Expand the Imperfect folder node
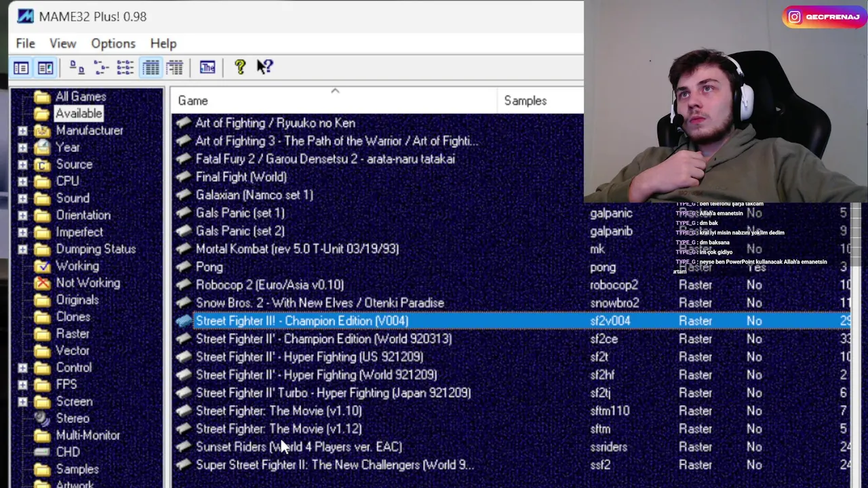This screenshot has width=868, height=488. click(22, 232)
